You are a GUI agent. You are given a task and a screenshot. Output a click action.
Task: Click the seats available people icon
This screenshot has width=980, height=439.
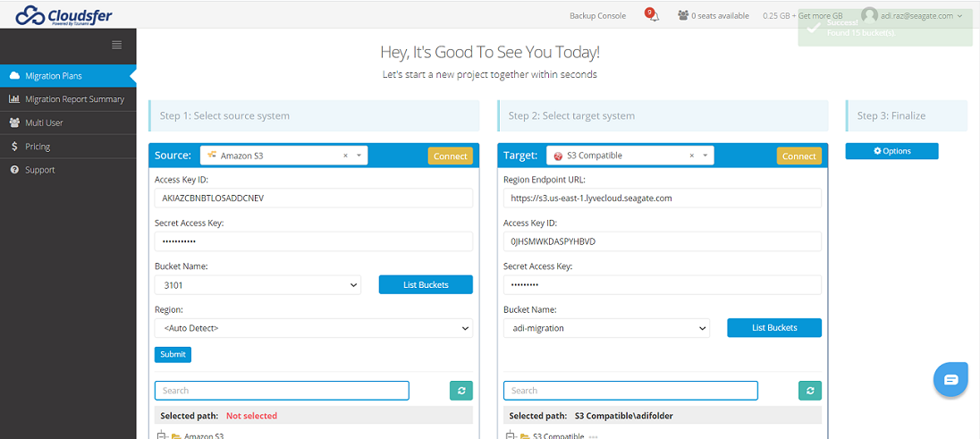coord(682,15)
